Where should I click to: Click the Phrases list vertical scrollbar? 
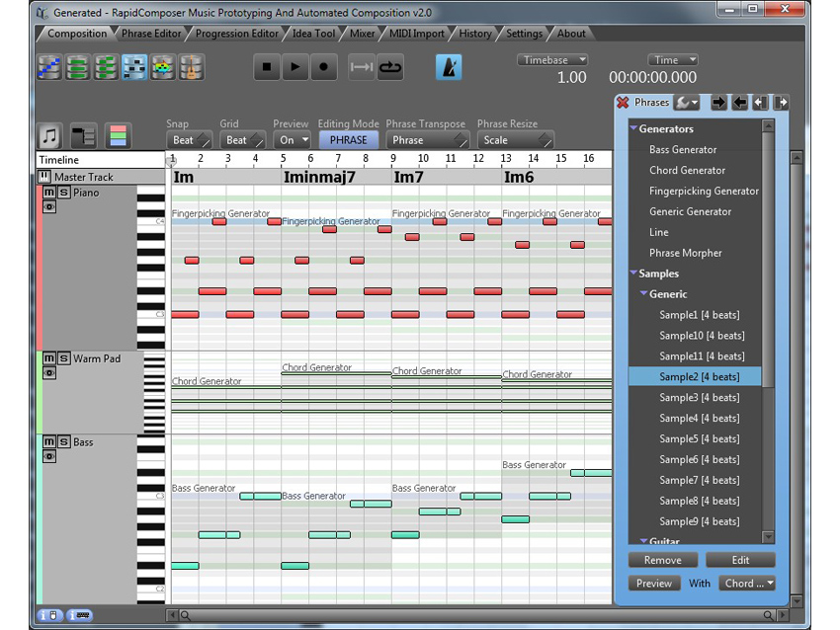[768, 332]
